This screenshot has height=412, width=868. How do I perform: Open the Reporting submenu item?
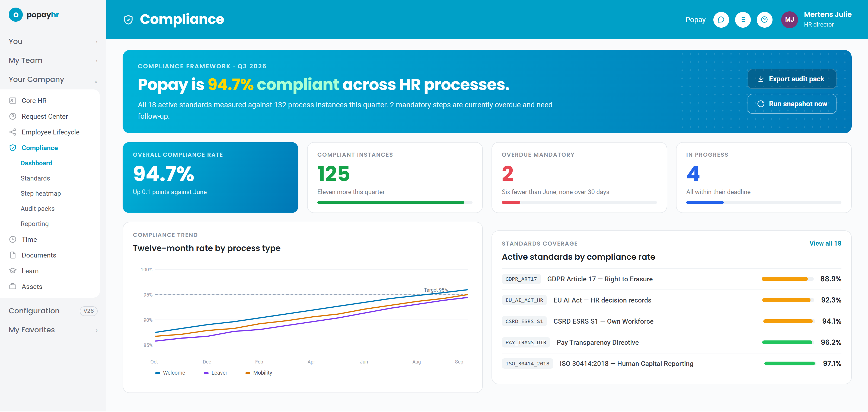tap(34, 224)
